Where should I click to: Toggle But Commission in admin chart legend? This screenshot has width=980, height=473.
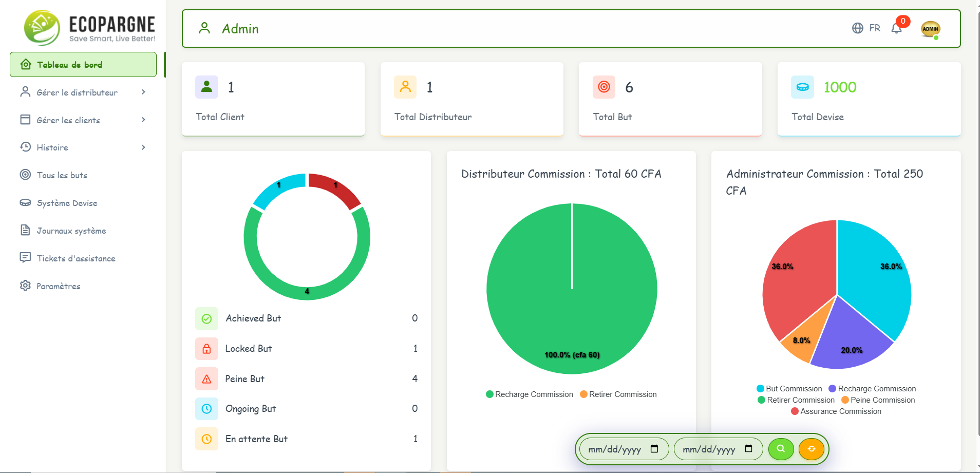(x=789, y=389)
